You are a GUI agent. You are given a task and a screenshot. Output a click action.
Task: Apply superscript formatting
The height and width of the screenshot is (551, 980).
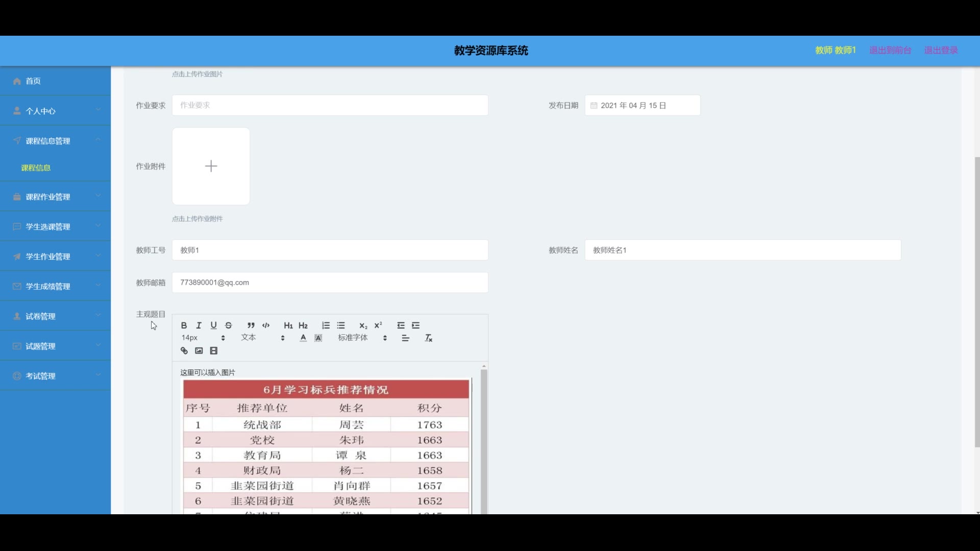(378, 325)
